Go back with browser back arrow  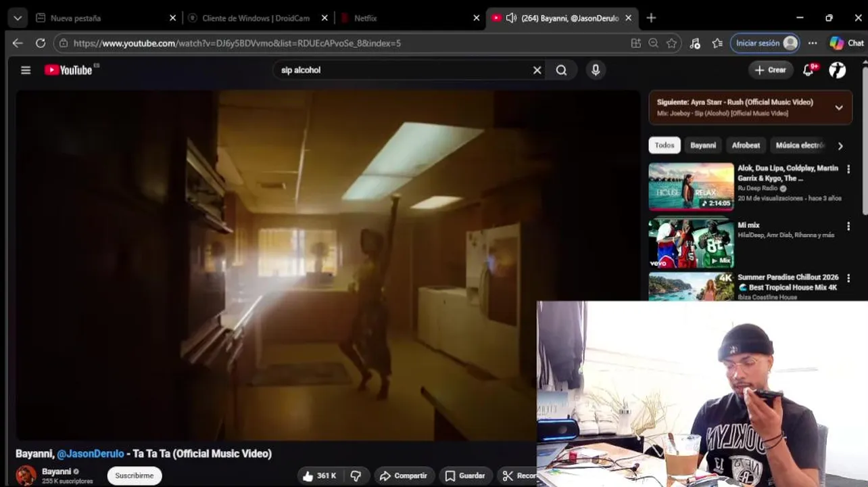coord(18,43)
